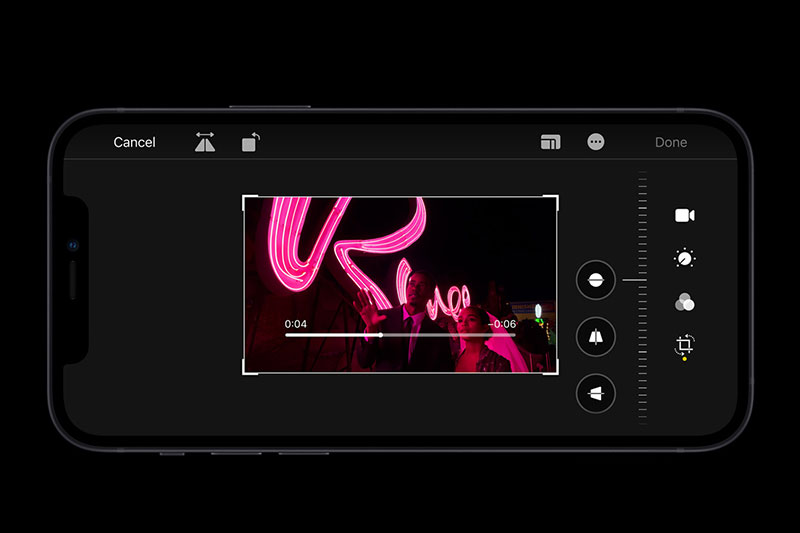This screenshot has width=800, height=533.
Task: Select the horizontal perspective adjustment
Action: click(595, 394)
